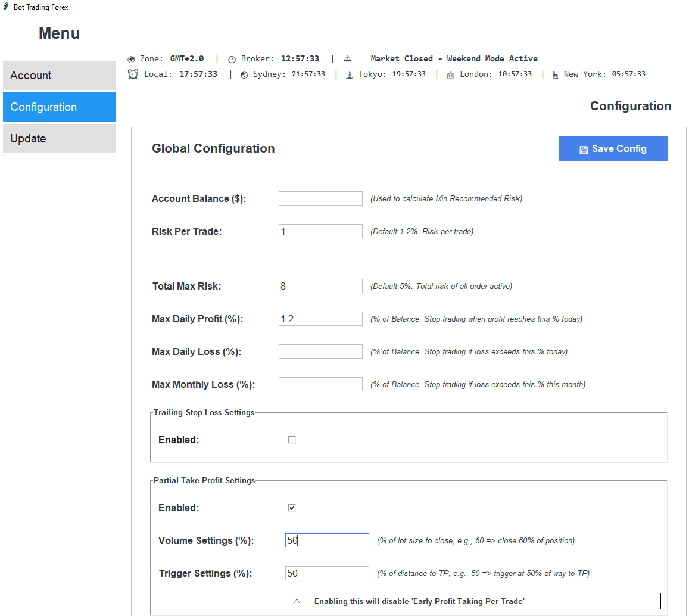Click the alarm clock icon beside Local
This screenshot has height=616, width=689.
[x=132, y=74]
